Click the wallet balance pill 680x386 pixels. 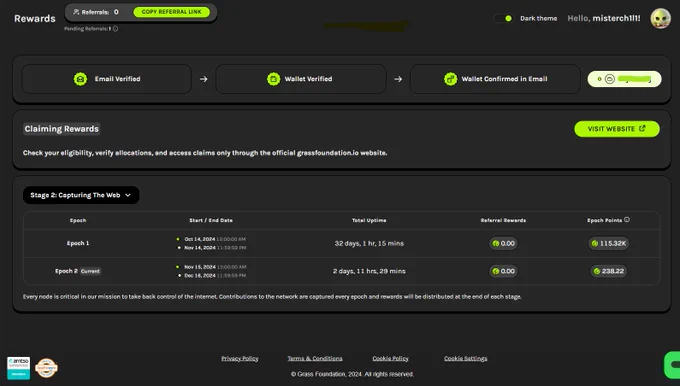pyautogui.click(x=624, y=79)
